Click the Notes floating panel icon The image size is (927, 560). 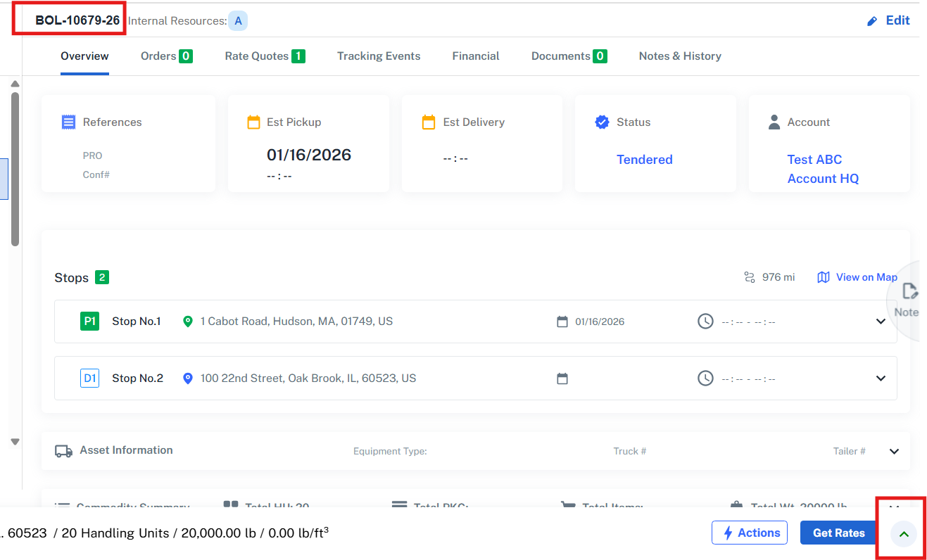click(x=909, y=292)
